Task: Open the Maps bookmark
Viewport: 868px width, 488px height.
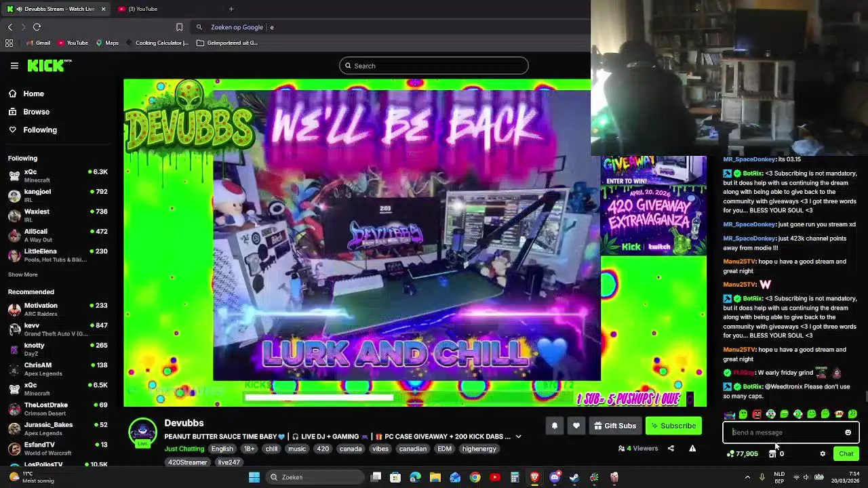Action: point(107,43)
